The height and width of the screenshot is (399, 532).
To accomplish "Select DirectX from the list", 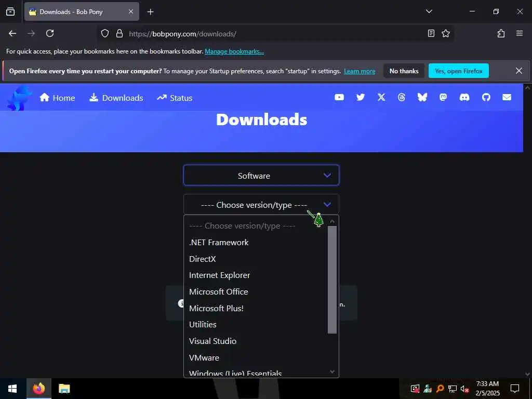I will coord(256,259).
